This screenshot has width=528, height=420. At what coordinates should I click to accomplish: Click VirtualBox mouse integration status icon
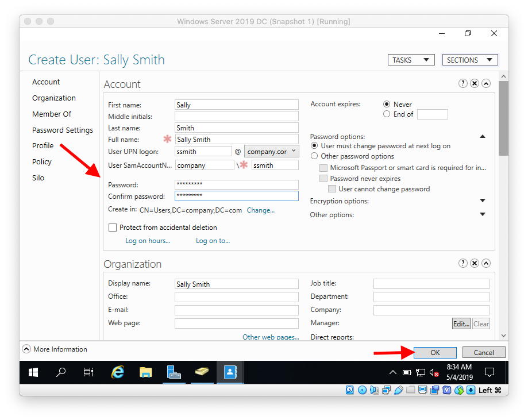(459, 390)
